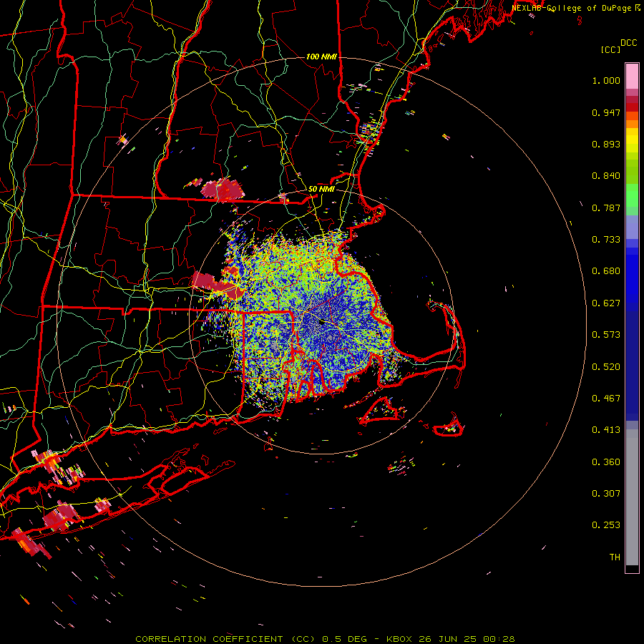Select the 0.573 scale value
The width and height of the screenshot is (644, 644).
pyautogui.click(x=606, y=335)
